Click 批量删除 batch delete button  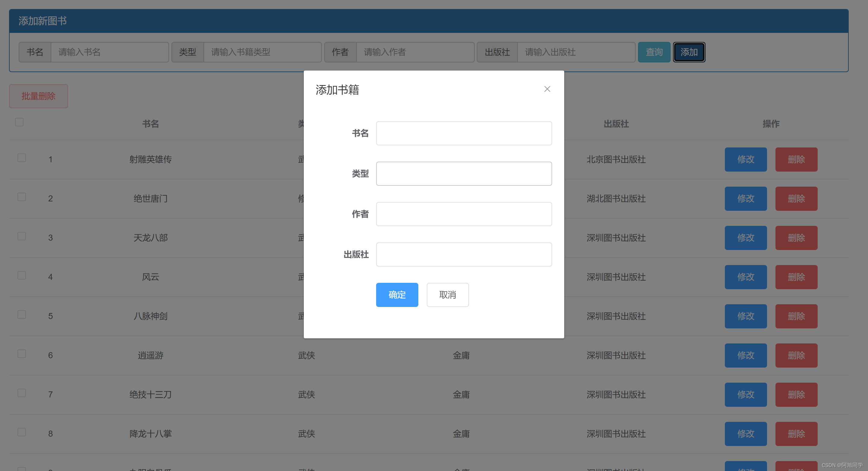38,96
